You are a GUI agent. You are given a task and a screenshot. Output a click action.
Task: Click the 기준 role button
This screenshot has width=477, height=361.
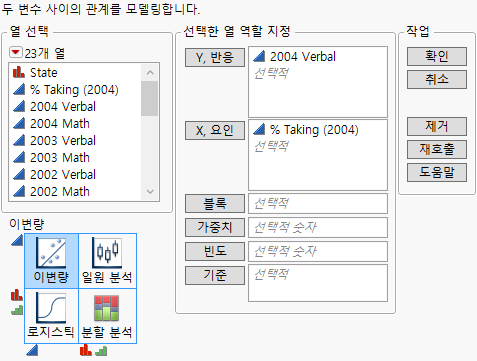(215, 275)
